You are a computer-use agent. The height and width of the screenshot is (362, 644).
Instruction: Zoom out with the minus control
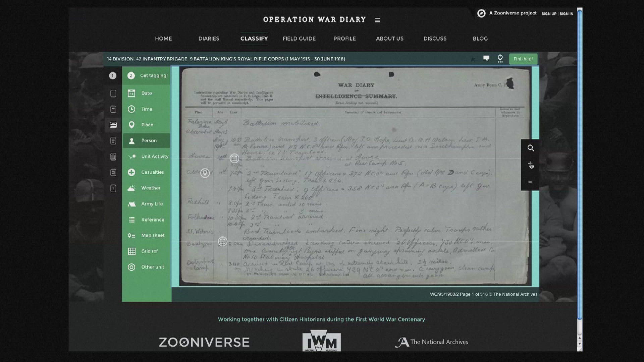pyautogui.click(x=530, y=182)
